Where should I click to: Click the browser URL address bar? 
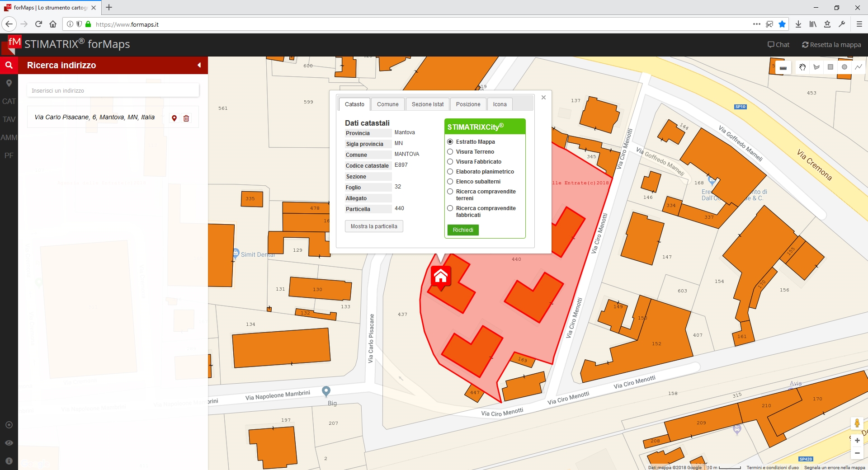click(407, 24)
